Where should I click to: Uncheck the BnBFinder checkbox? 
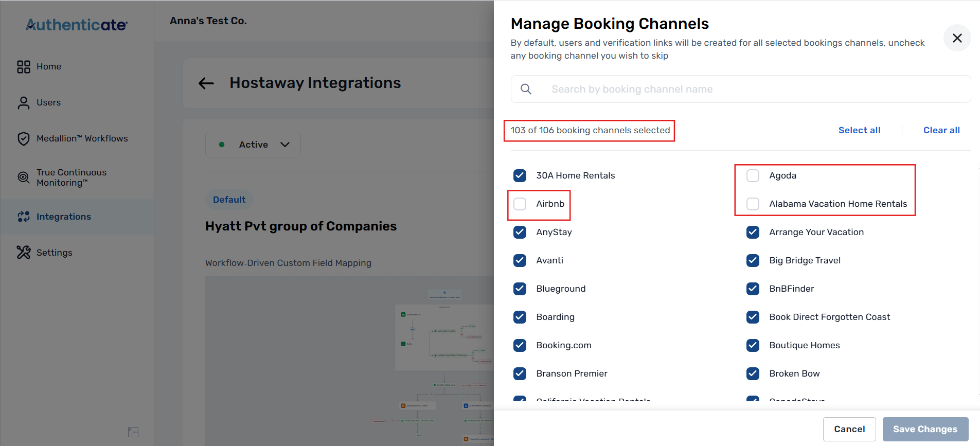point(753,289)
